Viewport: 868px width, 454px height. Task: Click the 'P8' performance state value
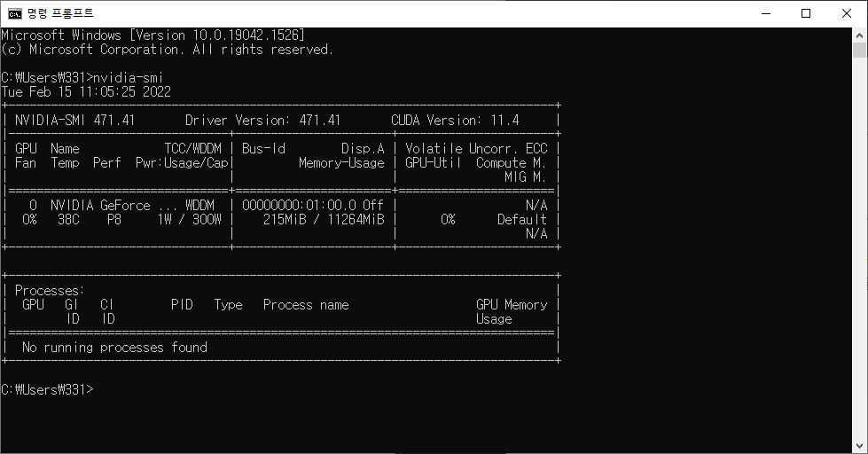pyautogui.click(x=114, y=220)
